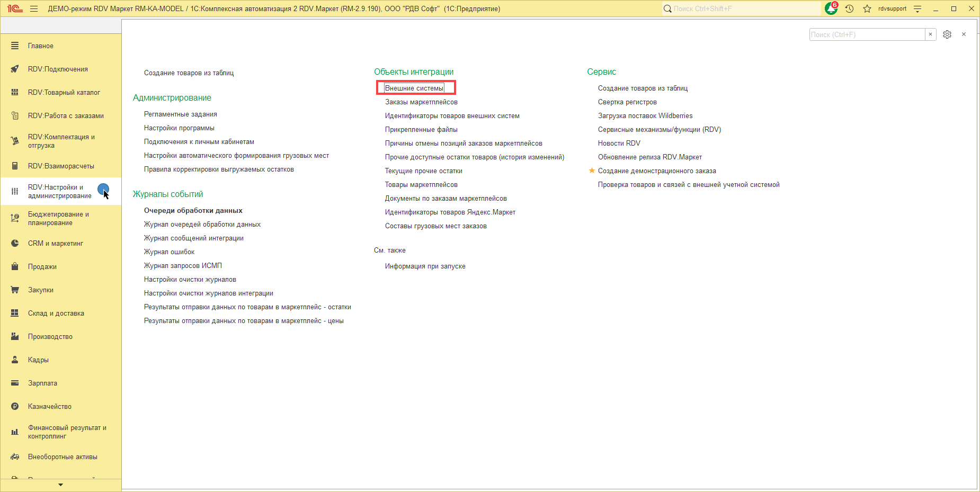Click the CRM и маркетинг pie chart icon

(15, 243)
